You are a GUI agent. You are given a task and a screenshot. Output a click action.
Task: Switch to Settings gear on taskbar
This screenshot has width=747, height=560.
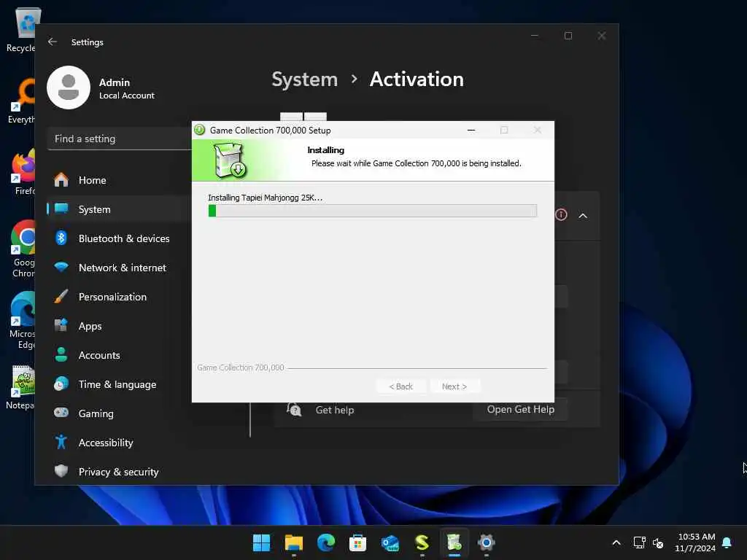tap(487, 542)
